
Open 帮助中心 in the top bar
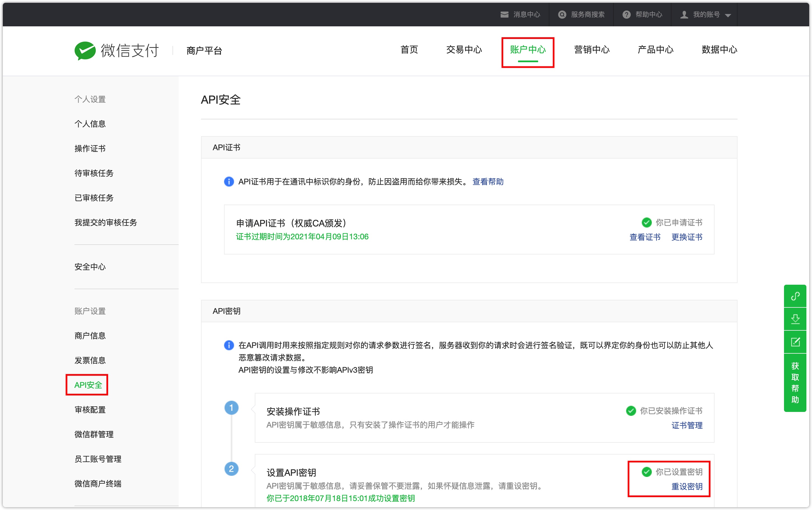(x=648, y=15)
